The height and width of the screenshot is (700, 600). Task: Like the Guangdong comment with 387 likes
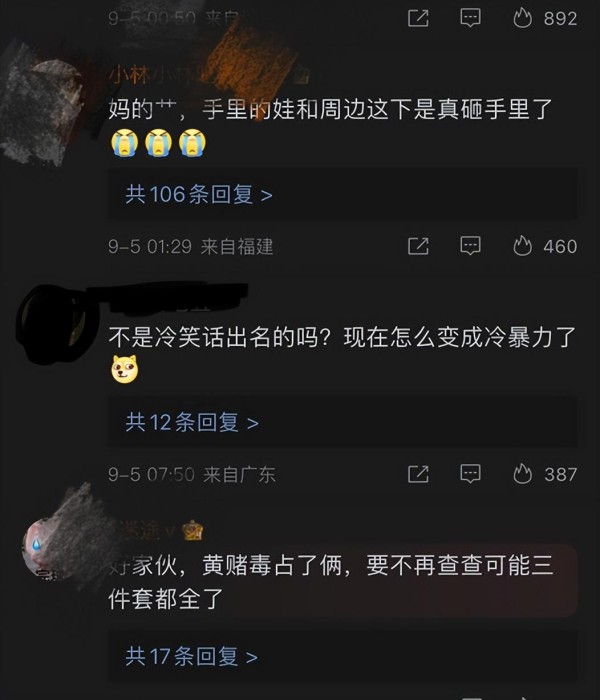[x=544, y=474]
